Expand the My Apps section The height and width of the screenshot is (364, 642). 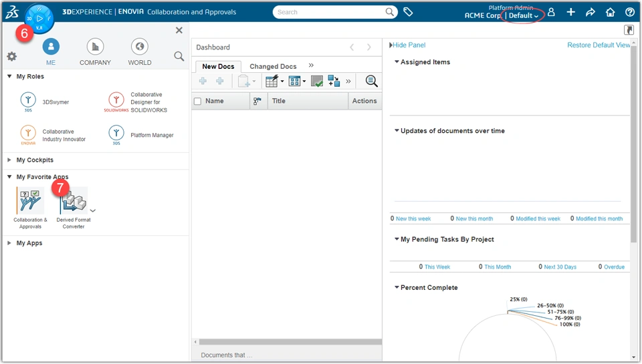click(x=9, y=243)
